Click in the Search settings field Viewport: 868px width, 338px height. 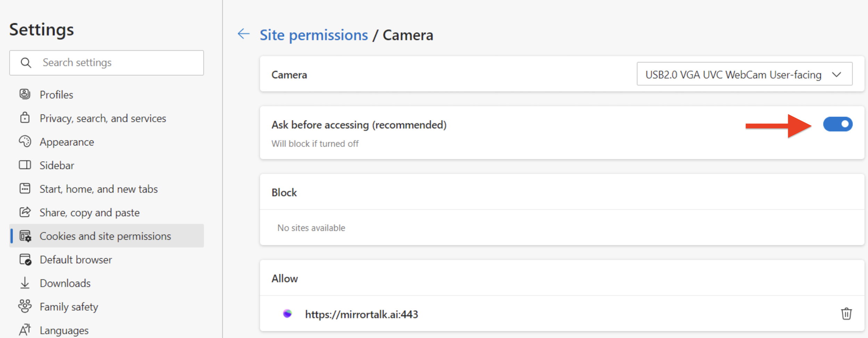pos(106,63)
